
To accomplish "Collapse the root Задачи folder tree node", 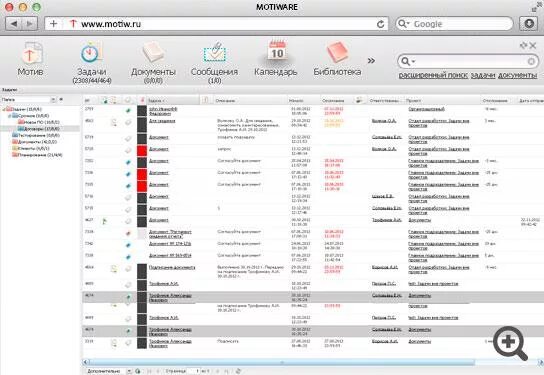I will pos(4,109).
